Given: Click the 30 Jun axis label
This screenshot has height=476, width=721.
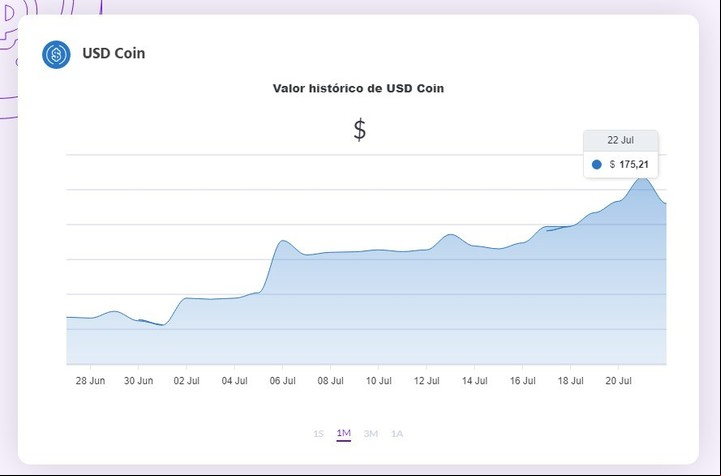Looking at the screenshot, I should point(138,381).
